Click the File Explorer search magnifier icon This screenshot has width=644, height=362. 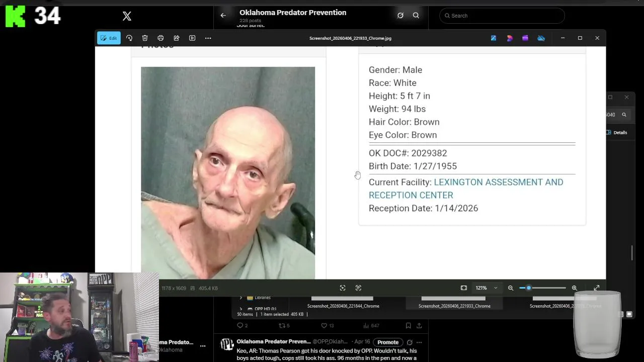(624, 115)
